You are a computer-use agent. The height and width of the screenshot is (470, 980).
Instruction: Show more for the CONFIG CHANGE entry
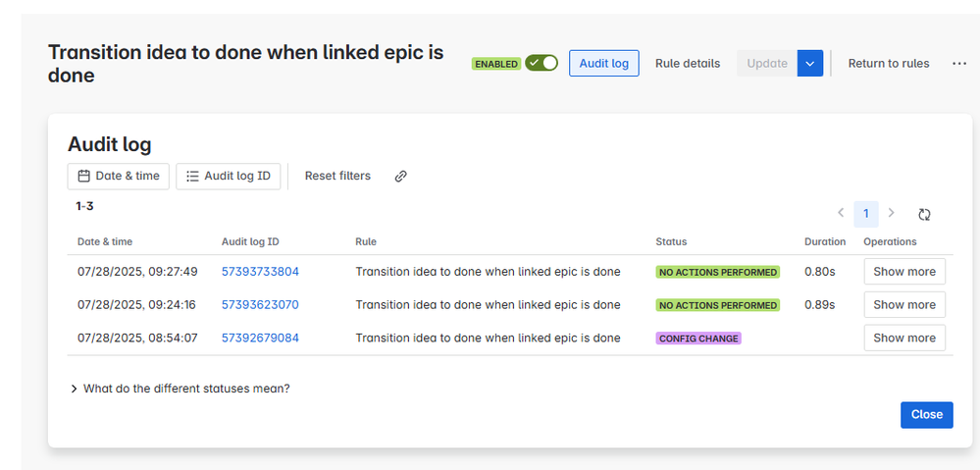904,338
